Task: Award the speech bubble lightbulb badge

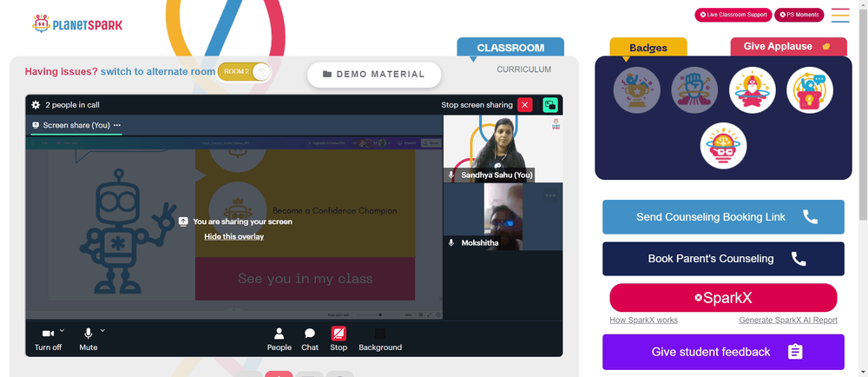Action: coord(810,90)
